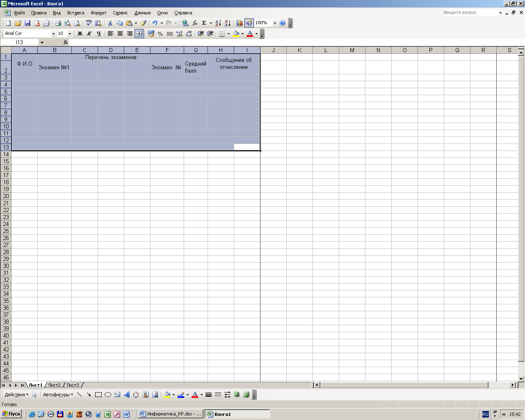Toggle the drawing Select Objects pointer
Viewport: 525px width, 420px height.
click(x=34, y=395)
